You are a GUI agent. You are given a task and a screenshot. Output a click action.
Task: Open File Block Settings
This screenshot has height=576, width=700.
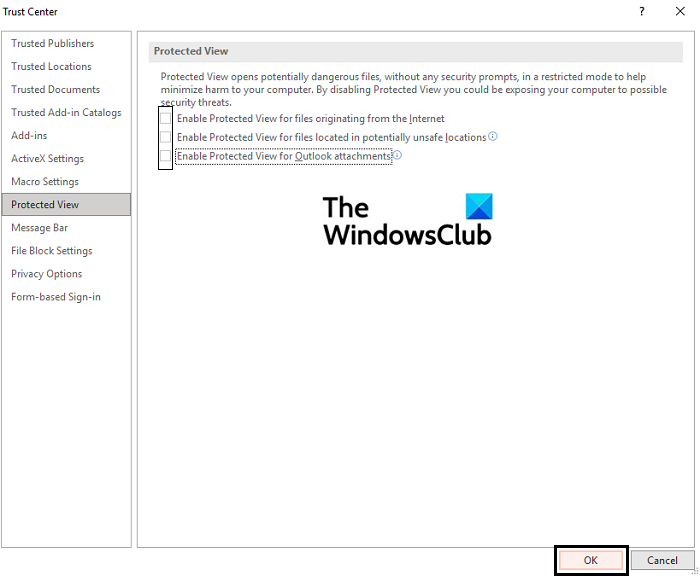[x=52, y=251]
